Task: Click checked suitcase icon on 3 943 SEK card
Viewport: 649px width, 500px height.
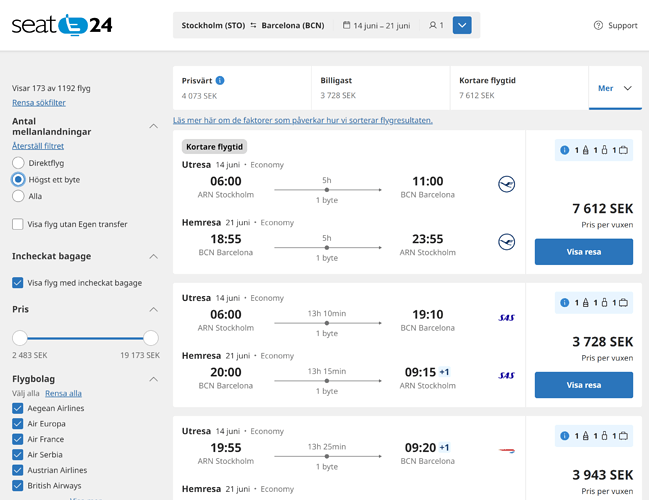Action: [623, 436]
